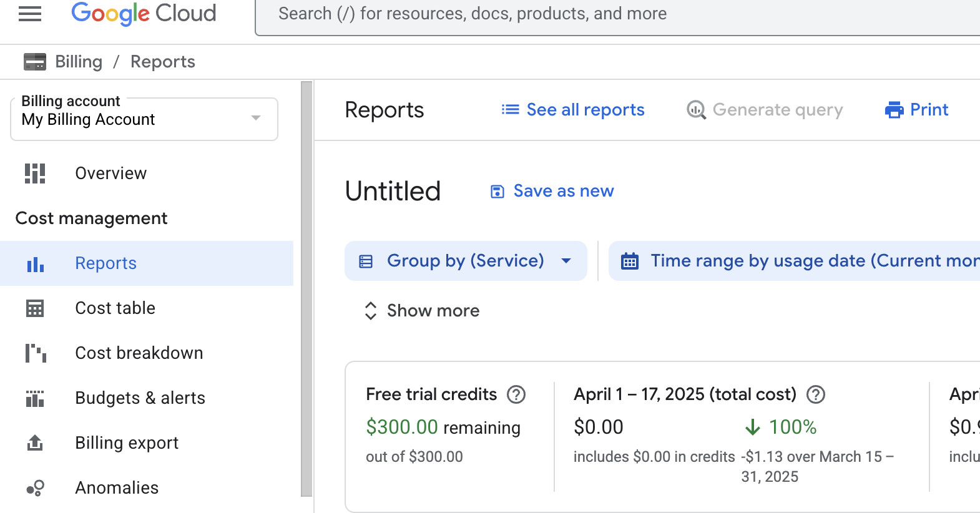The width and height of the screenshot is (980, 513).
Task: Click the See all reports link
Action: point(573,110)
